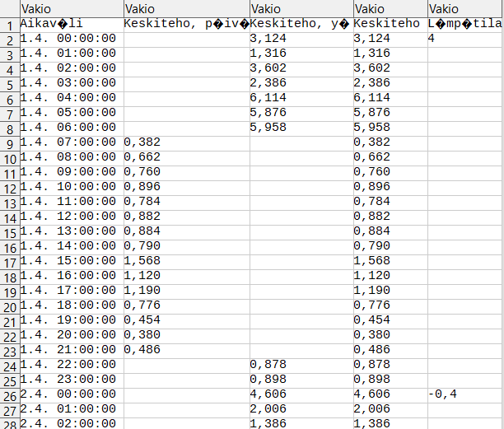The height and width of the screenshot is (429, 504).
Task: Select row number 1 header
Action: (9, 25)
